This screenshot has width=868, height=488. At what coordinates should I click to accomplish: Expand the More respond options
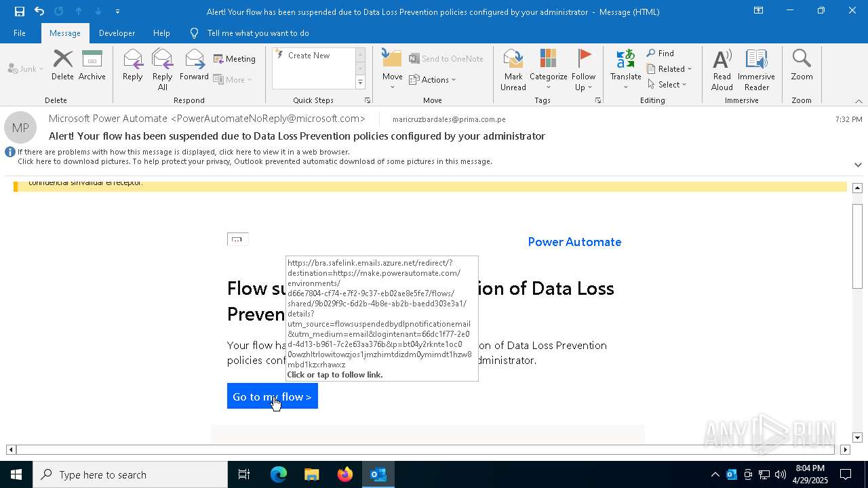[233, 79]
